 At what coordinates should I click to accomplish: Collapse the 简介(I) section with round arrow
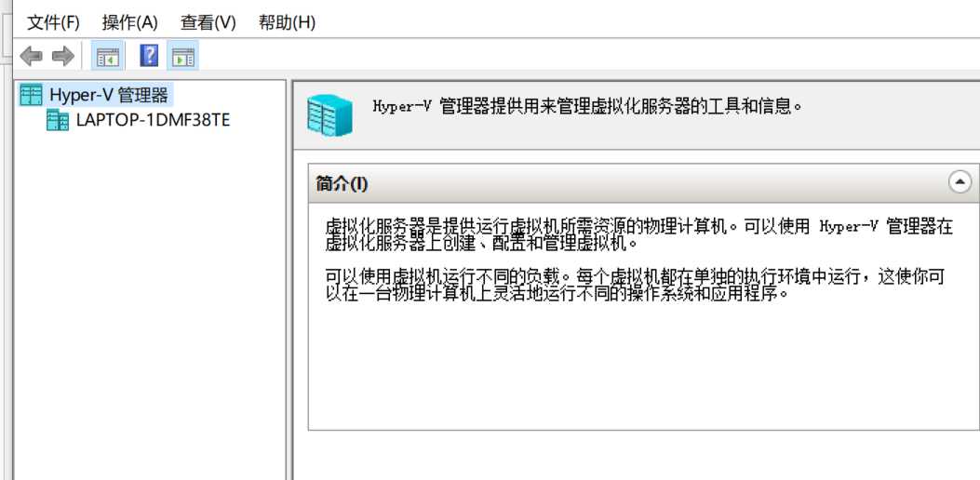point(960,182)
